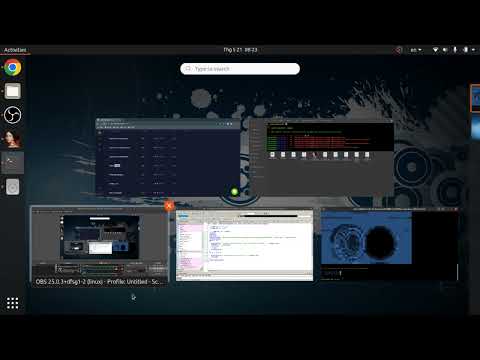Switch to the dark-themed browser window thumbnail

point(168,156)
